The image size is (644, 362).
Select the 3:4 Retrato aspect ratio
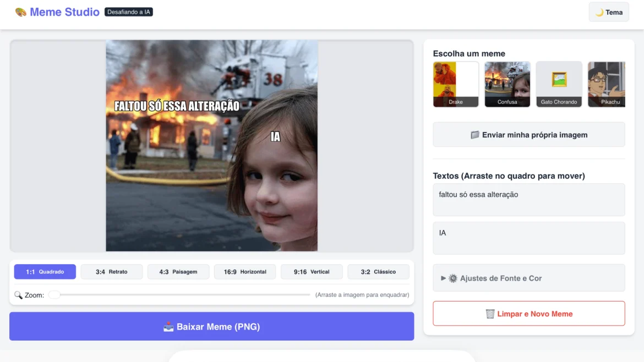[x=112, y=272]
